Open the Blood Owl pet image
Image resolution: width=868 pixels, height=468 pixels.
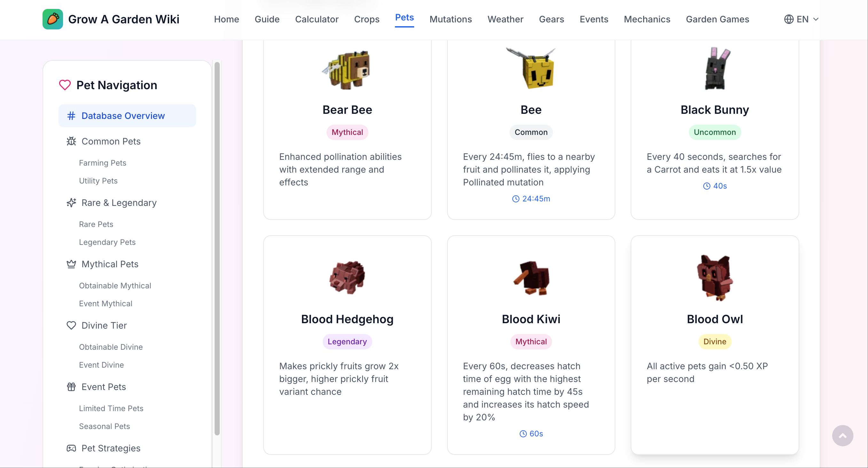(714, 277)
